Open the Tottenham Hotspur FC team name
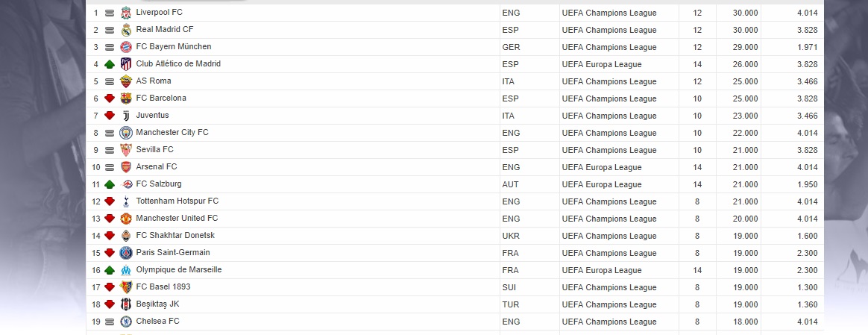The width and height of the screenshot is (868, 335). 177,201
